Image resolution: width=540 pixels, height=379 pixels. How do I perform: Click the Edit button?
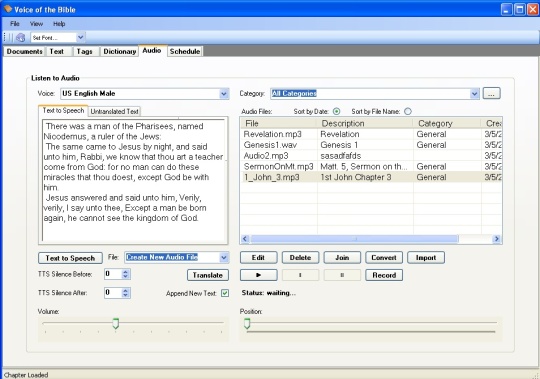pyautogui.click(x=258, y=257)
